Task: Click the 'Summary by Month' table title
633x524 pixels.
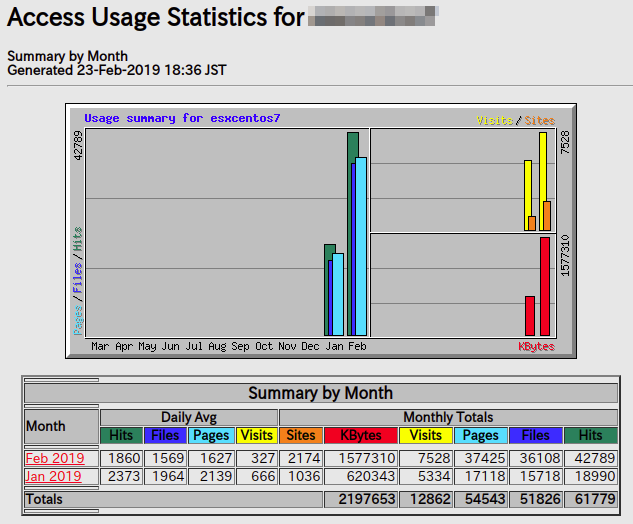Action: tap(320, 393)
